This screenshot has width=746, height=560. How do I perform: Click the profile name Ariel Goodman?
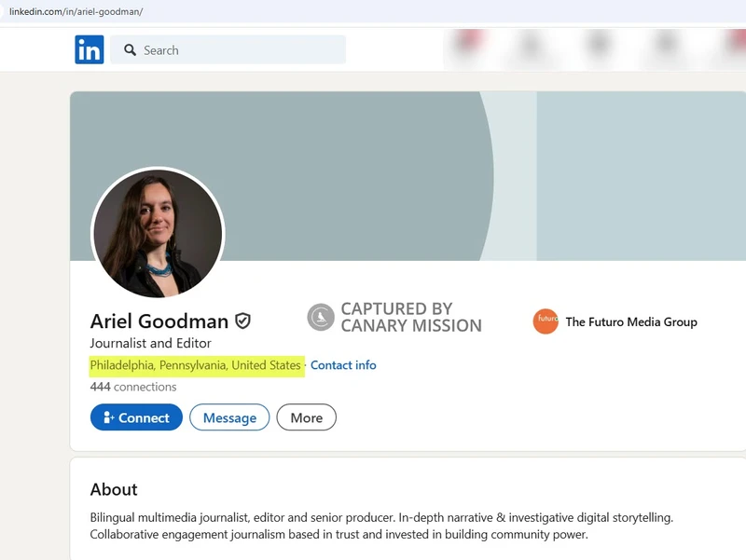(159, 321)
